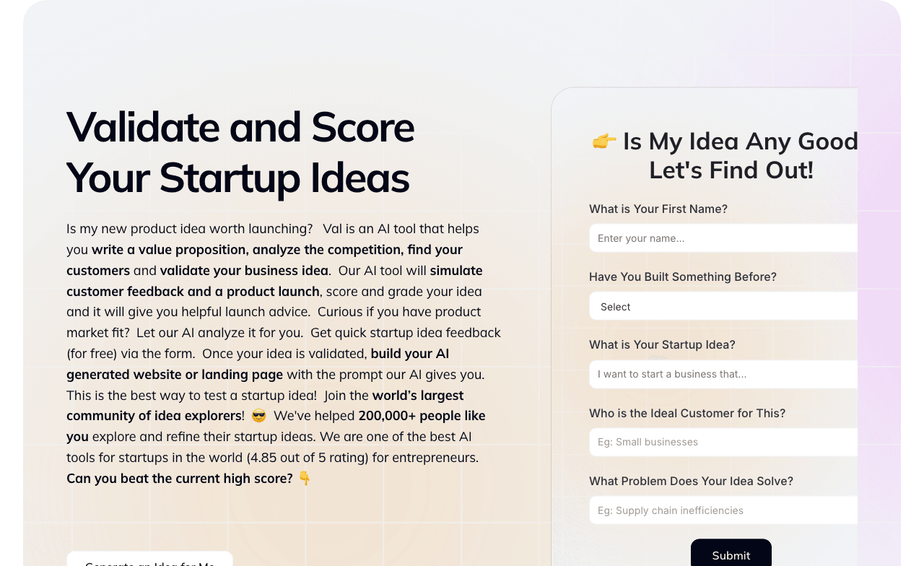Click the 'Let's Find Out!' form heading

[x=731, y=170]
